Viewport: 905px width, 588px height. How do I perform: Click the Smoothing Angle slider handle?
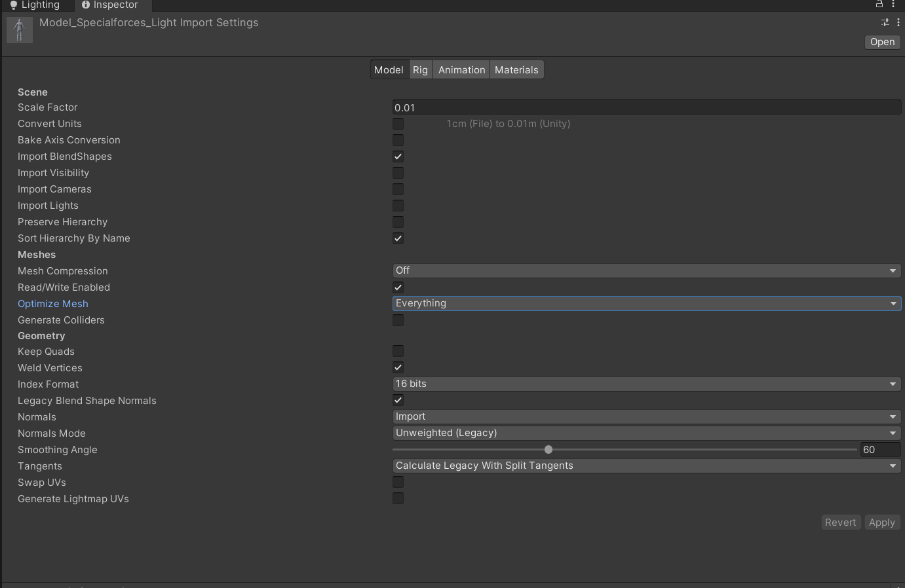(x=549, y=450)
